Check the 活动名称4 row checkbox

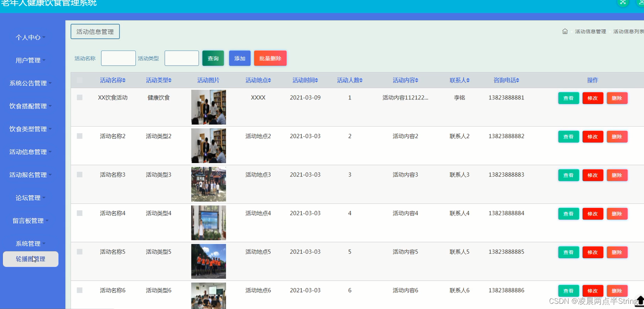pyautogui.click(x=79, y=213)
